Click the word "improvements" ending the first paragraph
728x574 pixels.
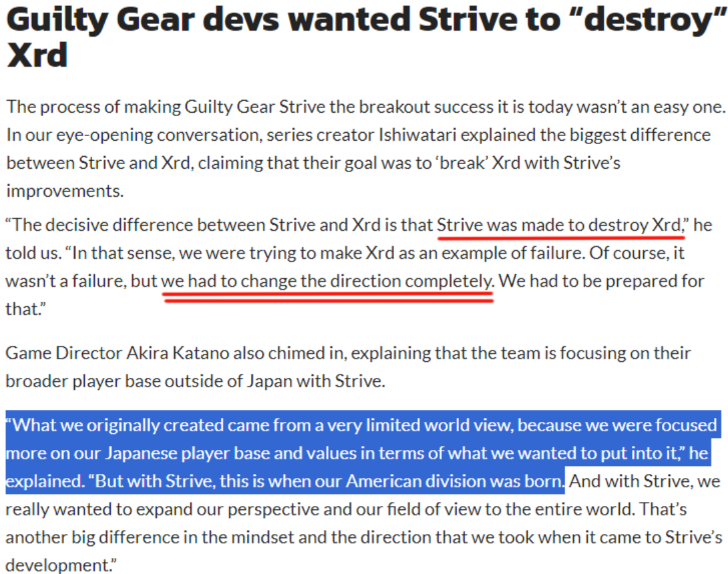tap(65, 191)
